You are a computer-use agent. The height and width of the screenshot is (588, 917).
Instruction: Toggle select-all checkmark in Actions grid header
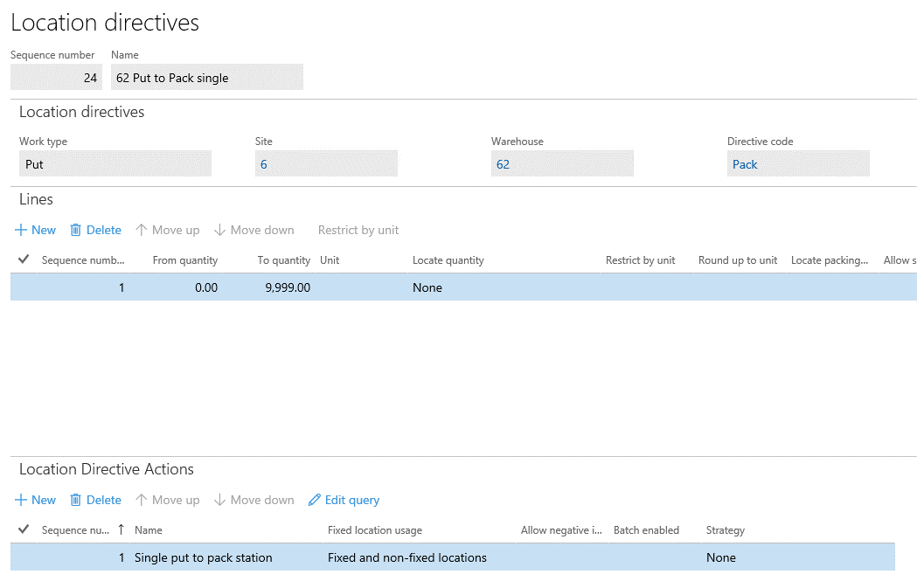24,529
